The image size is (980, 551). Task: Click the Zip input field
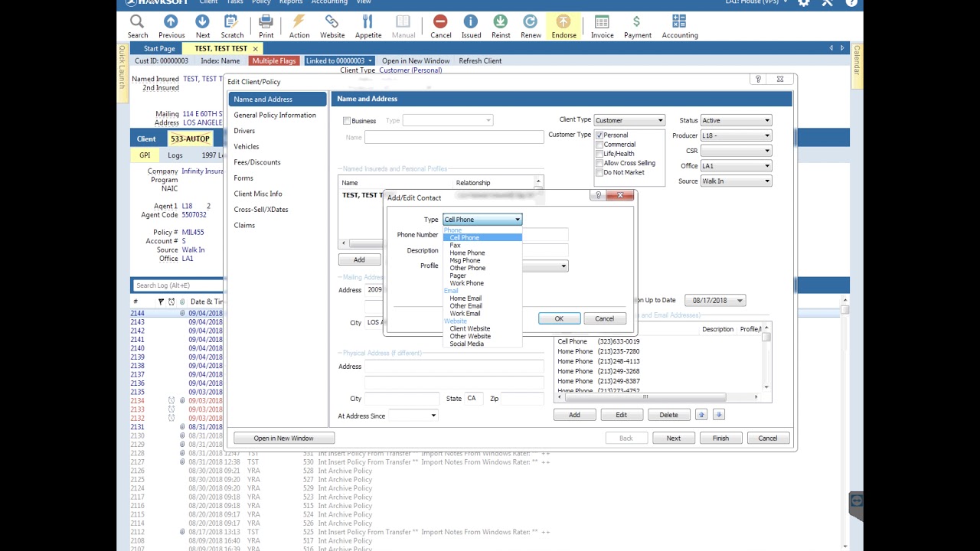(522, 399)
